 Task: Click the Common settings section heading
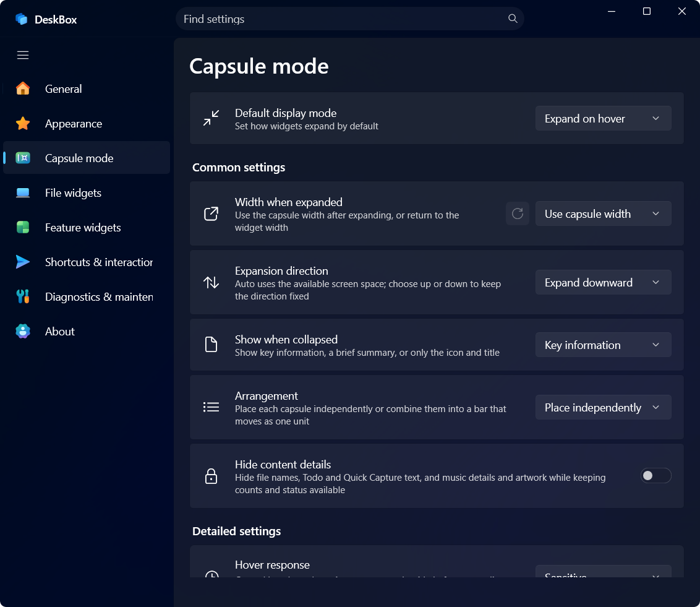tap(239, 168)
